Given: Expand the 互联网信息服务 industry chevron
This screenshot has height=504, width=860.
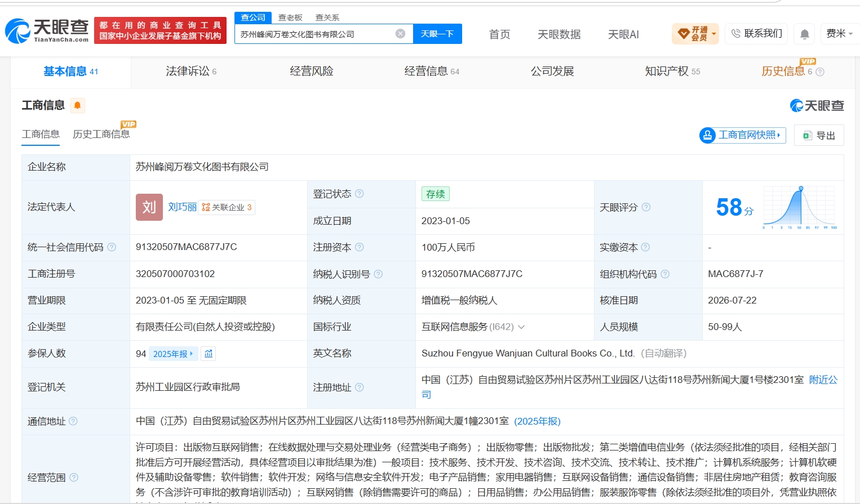Looking at the screenshot, I should point(521,327).
